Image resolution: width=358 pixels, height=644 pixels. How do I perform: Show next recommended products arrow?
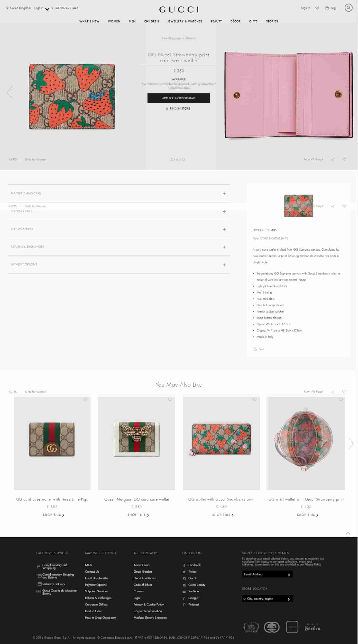click(351, 444)
